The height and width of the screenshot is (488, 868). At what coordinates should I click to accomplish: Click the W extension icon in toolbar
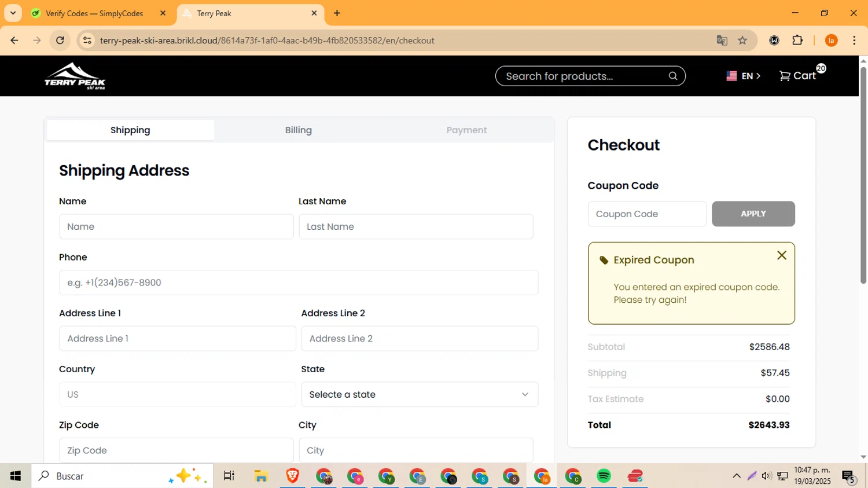(x=774, y=41)
